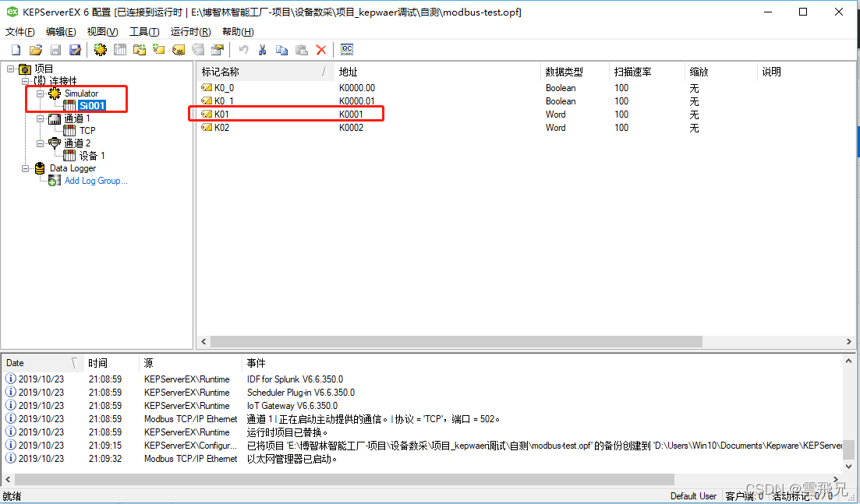Click the New Device toolbar icon
Screen dimensions: 860x504
(x=119, y=50)
